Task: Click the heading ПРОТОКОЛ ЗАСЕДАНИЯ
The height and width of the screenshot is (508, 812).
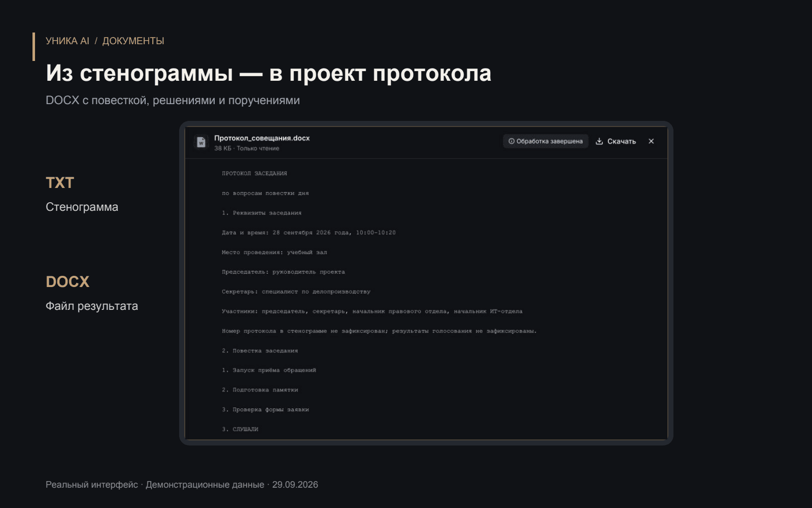Action: point(254,173)
